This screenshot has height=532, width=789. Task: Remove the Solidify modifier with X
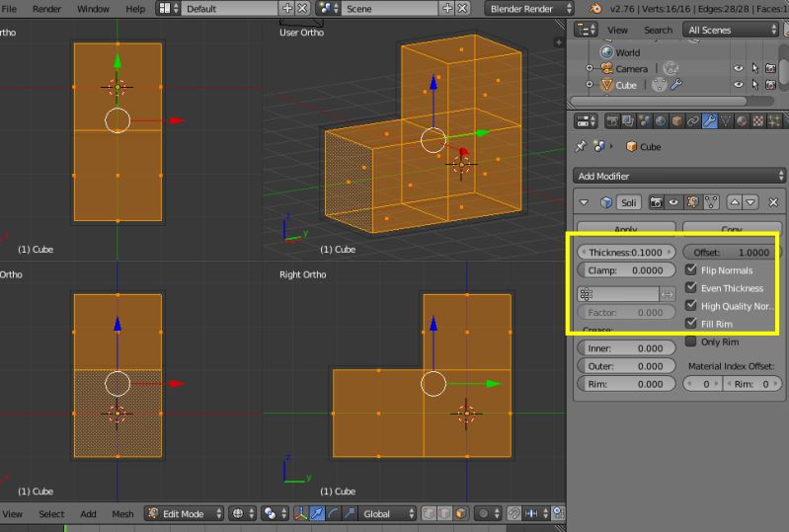coord(773,202)
